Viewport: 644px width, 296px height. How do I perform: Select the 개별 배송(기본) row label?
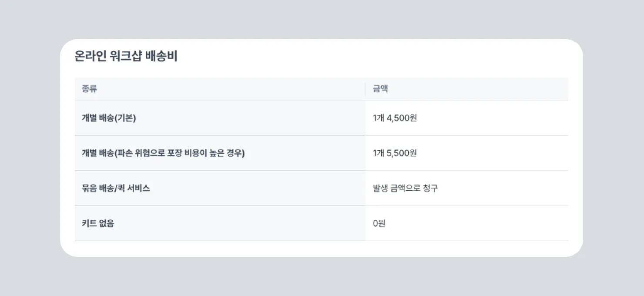[x=109, y=118]
